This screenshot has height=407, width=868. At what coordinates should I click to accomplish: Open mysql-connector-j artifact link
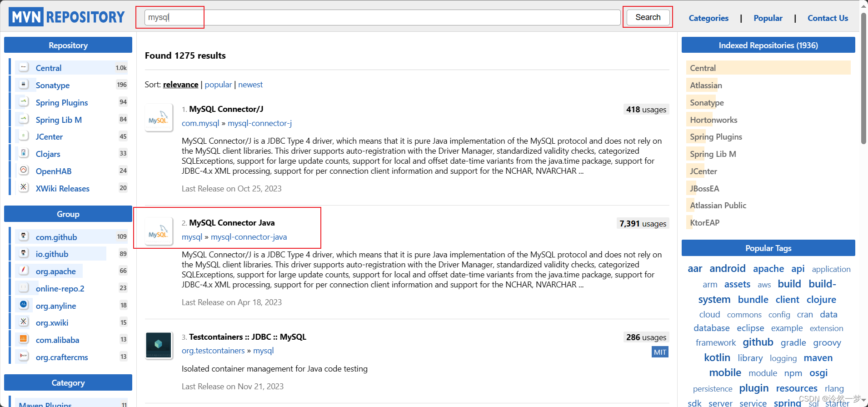click(259, 123)
